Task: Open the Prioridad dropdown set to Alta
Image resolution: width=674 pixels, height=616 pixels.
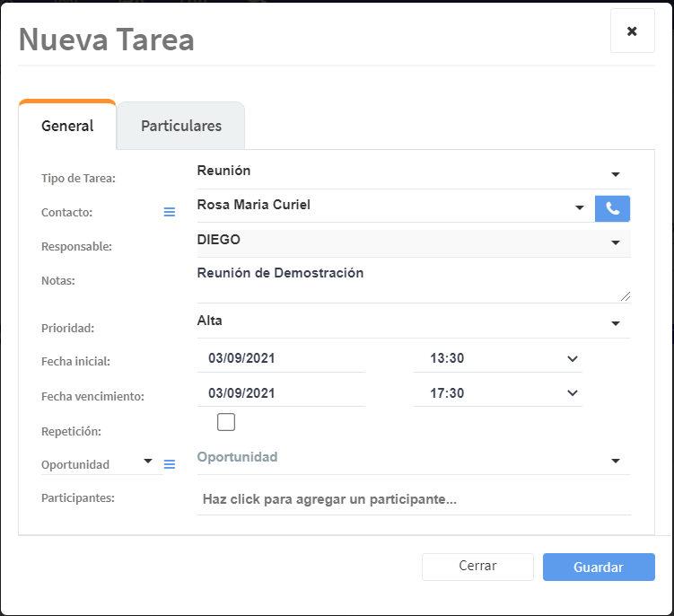Action: point(616,323)
